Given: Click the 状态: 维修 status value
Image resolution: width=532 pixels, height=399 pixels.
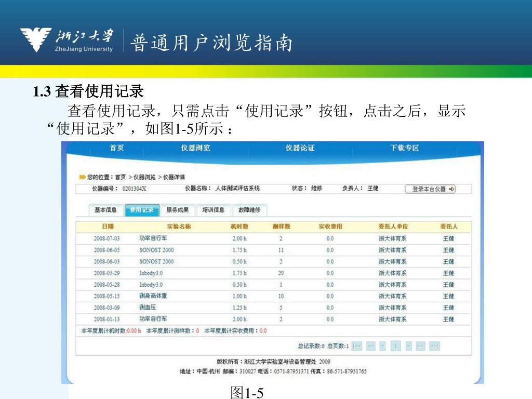Looking at the screenshot, I should 316,188.
